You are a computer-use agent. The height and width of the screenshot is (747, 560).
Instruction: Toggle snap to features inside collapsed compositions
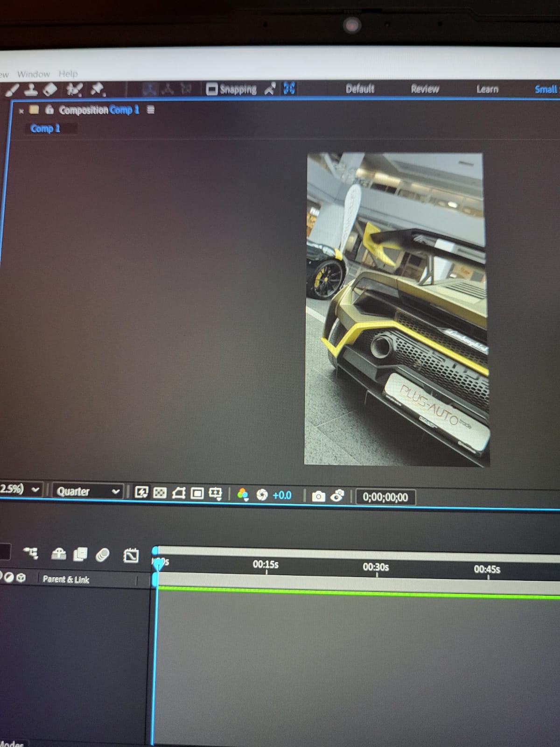coord(289,88)
